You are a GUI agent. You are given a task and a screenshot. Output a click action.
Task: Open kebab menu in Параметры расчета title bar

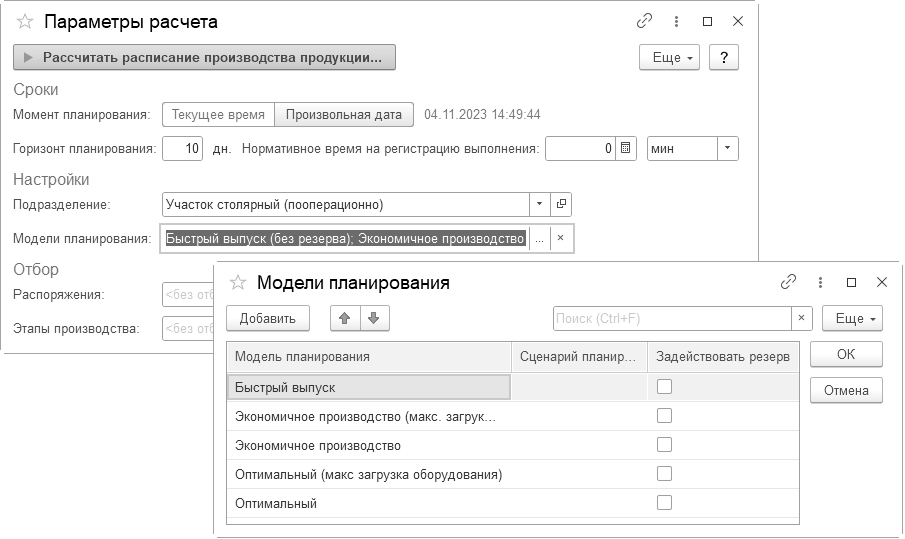point(677,21)
